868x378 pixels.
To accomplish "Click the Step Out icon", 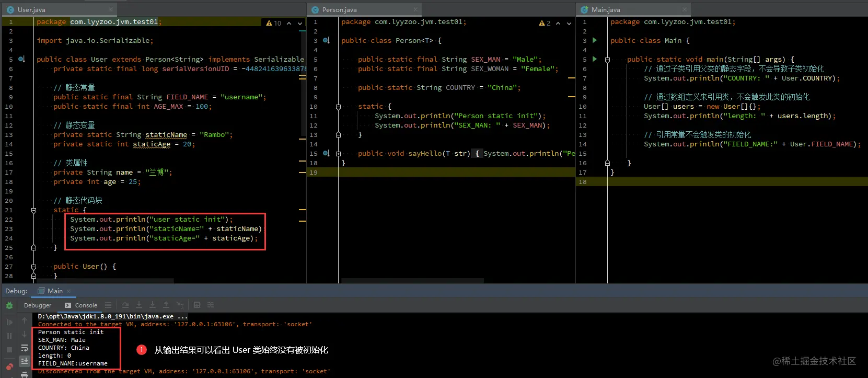I will click(166, 305).
